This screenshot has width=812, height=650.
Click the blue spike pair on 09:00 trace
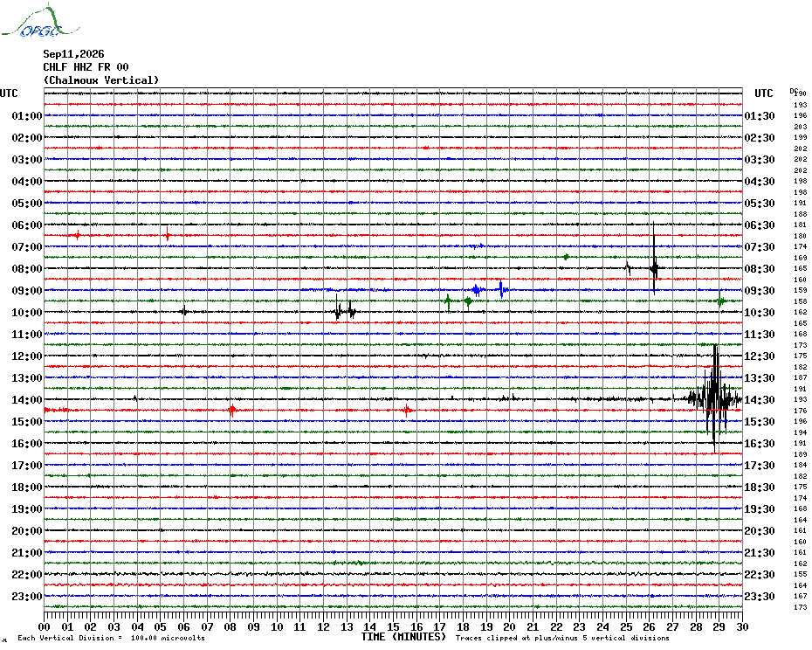[x=489, y=289]
